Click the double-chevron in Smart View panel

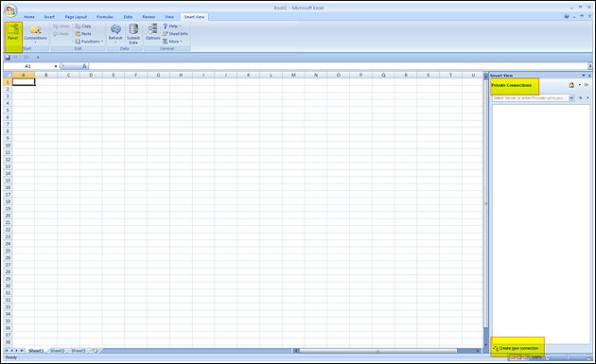[x=587, y=85]
